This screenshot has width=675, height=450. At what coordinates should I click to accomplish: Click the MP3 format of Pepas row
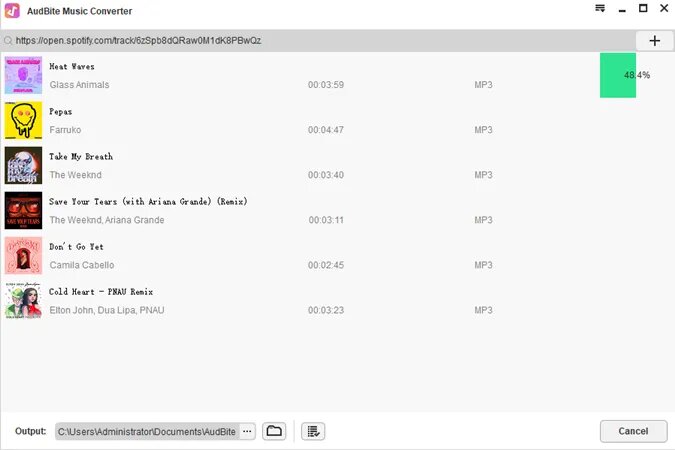[483, 130]
